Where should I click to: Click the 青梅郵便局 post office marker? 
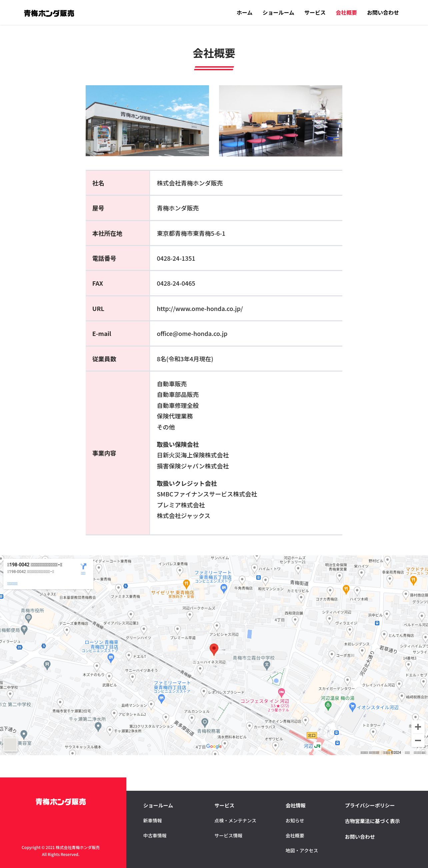pyautogui.click(x=24, y=629)
